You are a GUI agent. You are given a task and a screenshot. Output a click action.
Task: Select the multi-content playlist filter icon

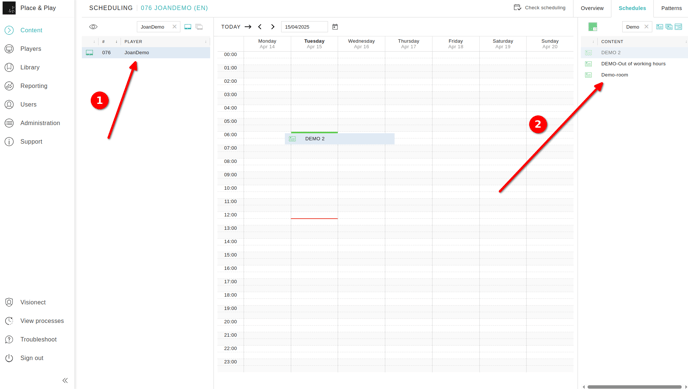(x=669, y=27)
